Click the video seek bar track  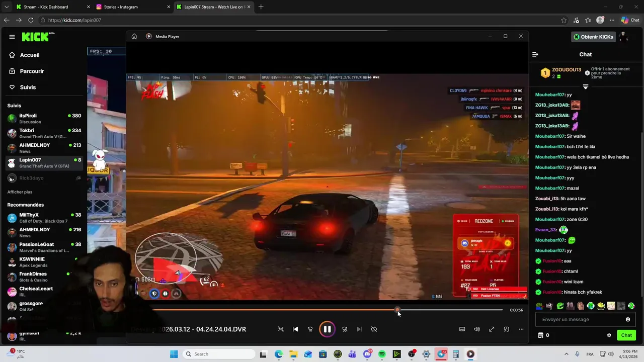(x=327, y=310)
